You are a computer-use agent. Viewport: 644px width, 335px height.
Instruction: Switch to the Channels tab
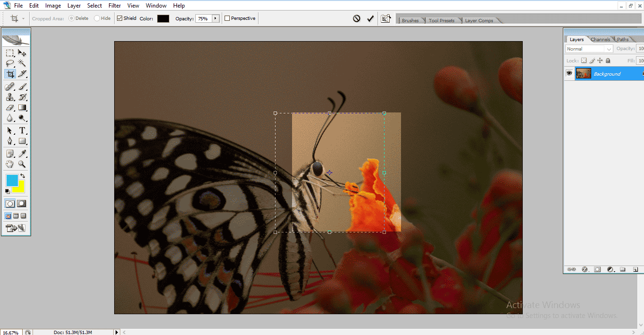click(600, 39)
